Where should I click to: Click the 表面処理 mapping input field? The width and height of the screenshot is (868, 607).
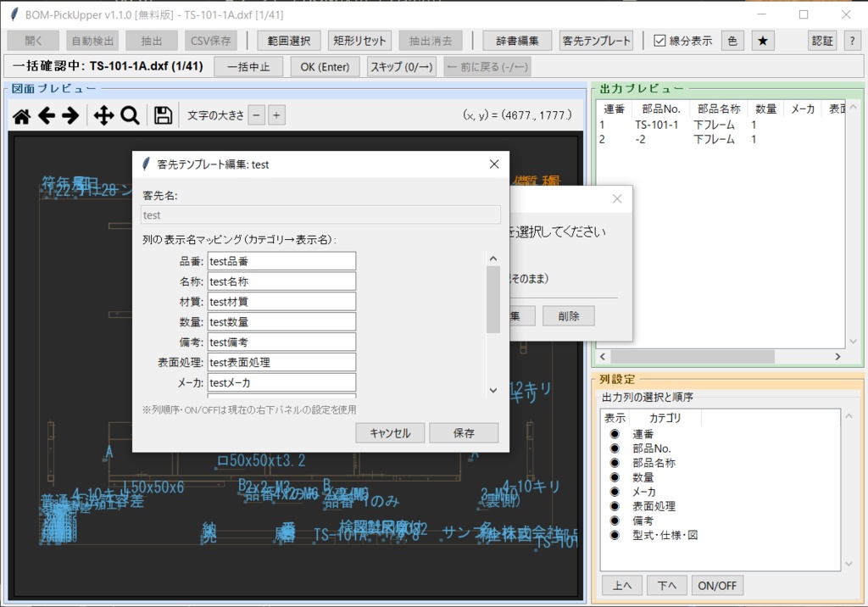pos(281,362)
